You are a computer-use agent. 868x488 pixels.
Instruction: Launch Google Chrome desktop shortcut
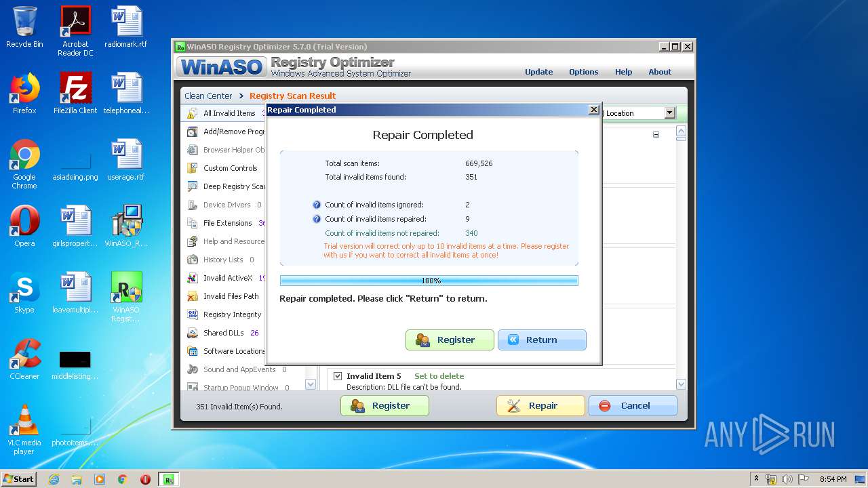click(24, 164)
